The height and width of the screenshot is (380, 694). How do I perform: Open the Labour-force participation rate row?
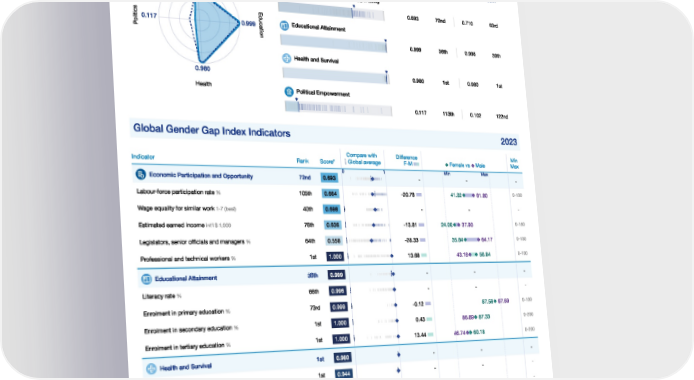coord(328,193)
